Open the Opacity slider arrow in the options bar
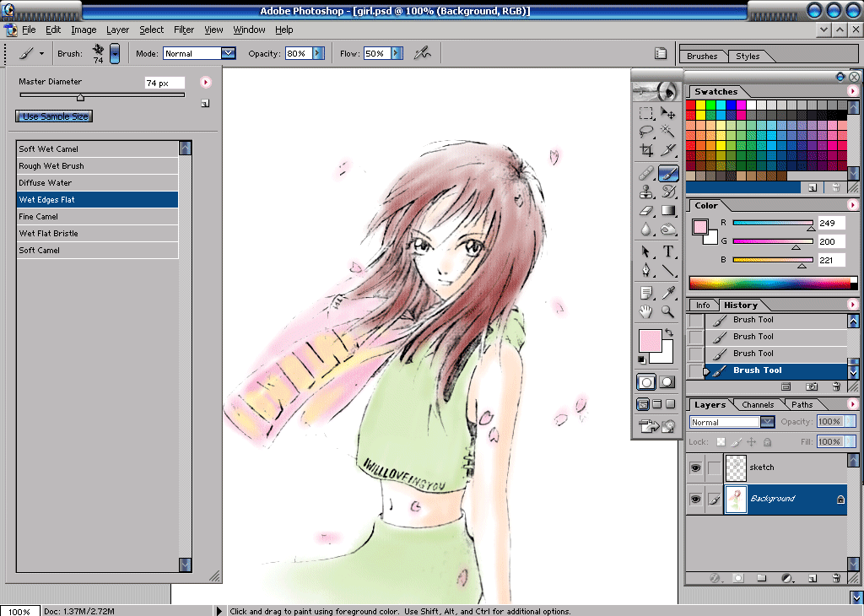The width and height of the screenshot is (864, 616). (318, 53)
